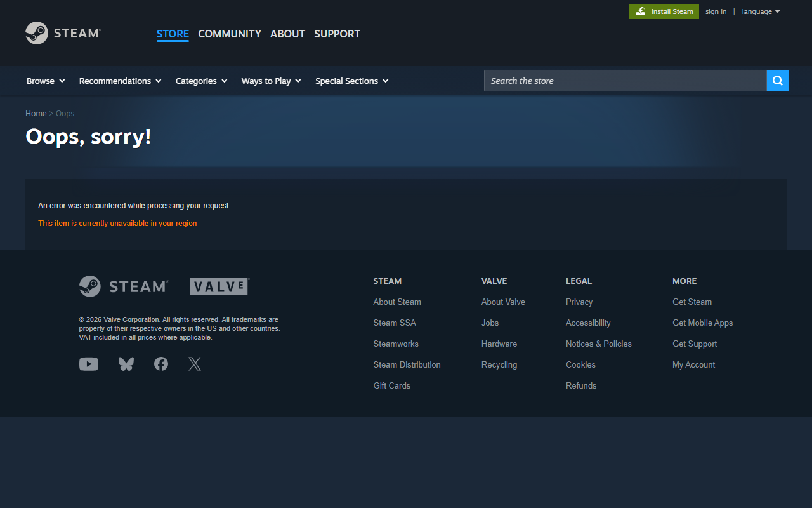812x508 pixels.
Task: Click the Valve logo in the footer
Action: (x=219, y=286)
